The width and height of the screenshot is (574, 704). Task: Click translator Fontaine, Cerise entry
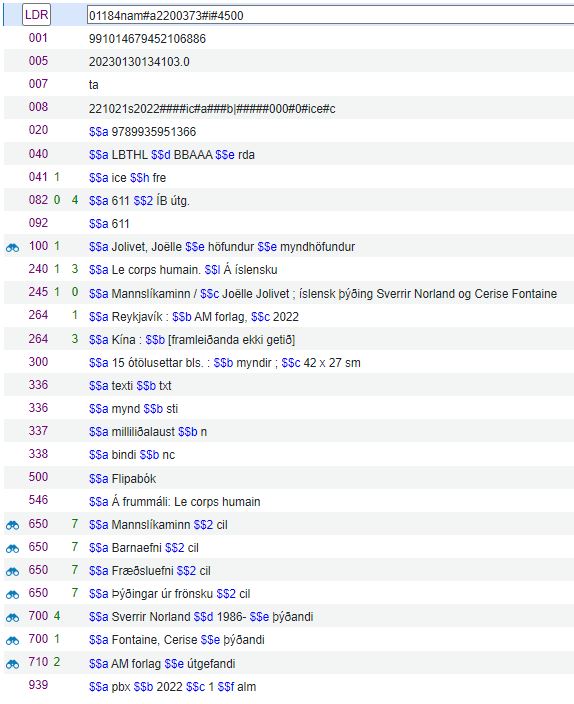177,640
